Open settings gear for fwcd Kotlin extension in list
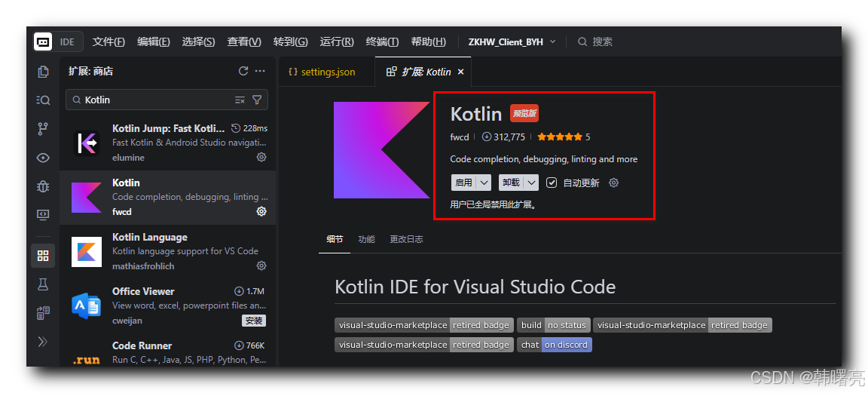 click(x=261, y=212)
